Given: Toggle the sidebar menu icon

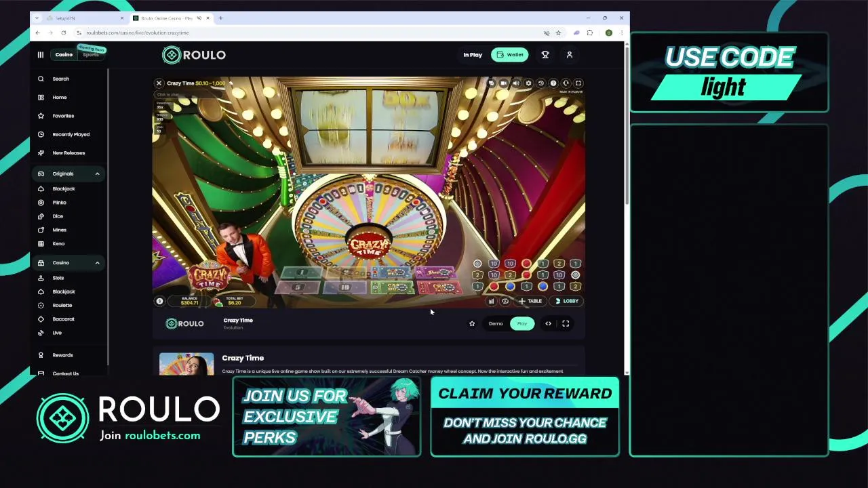Looking at the screenshot, I should pos(40,55).
